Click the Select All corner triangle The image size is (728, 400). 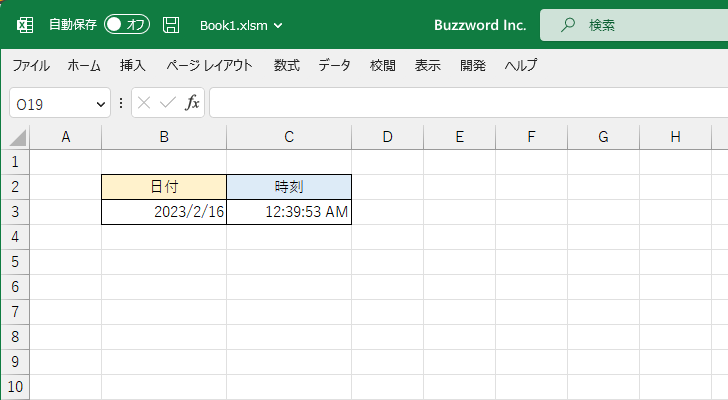click(x=18, y=138)
